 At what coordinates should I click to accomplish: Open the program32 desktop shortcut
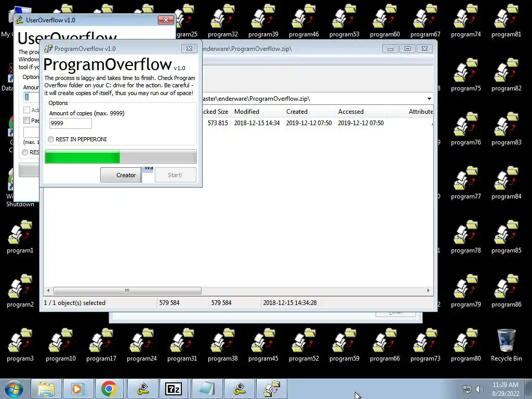[222, 21]
